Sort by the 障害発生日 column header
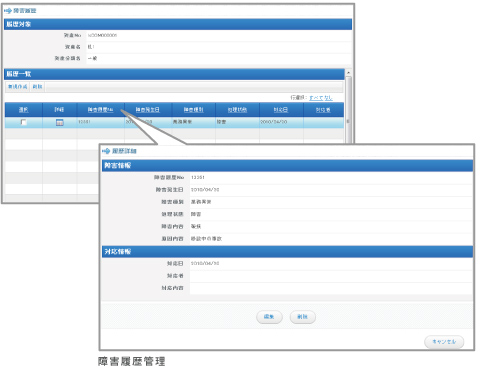The image size is (480, 370). pyautogui.click(x=148, y=110)
